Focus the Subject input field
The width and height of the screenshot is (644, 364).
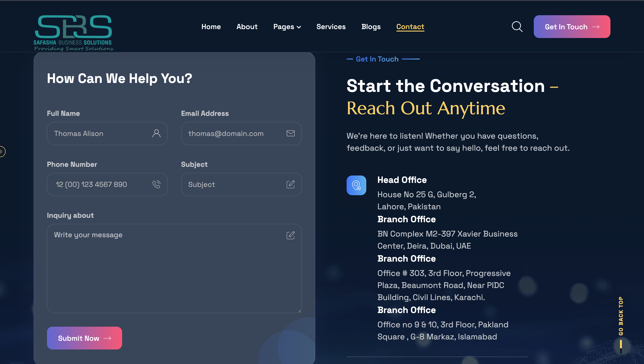tap(241, 184)
